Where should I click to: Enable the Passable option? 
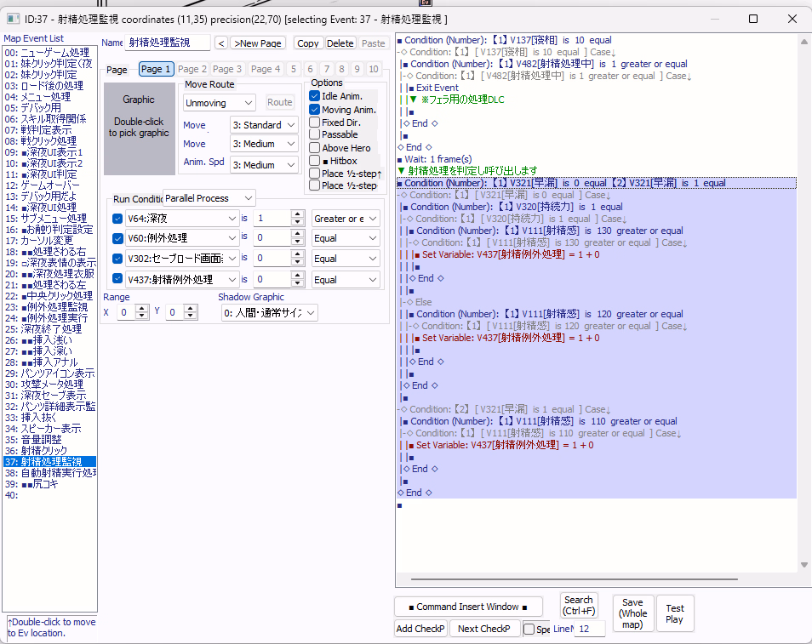[315, 134]
